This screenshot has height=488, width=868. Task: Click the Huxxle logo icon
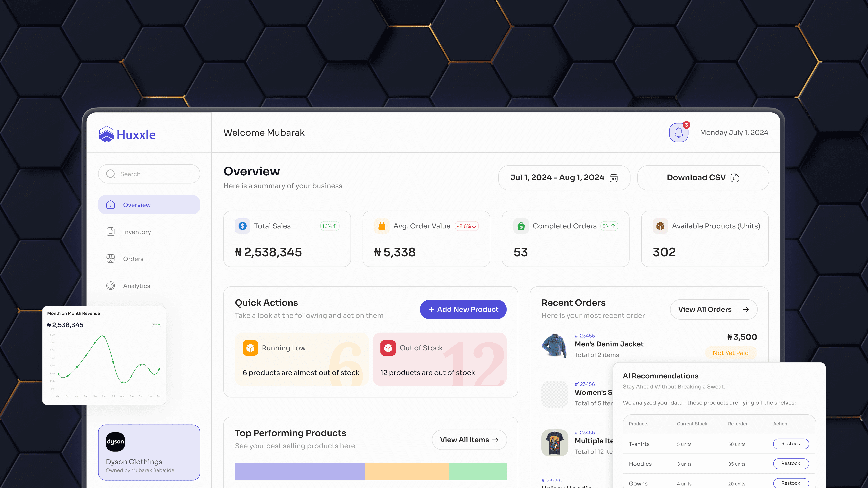coord(107,134)
